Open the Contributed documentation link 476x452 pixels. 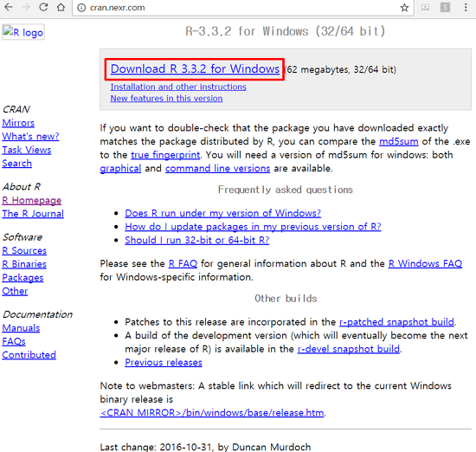click(x=29, y=355)
